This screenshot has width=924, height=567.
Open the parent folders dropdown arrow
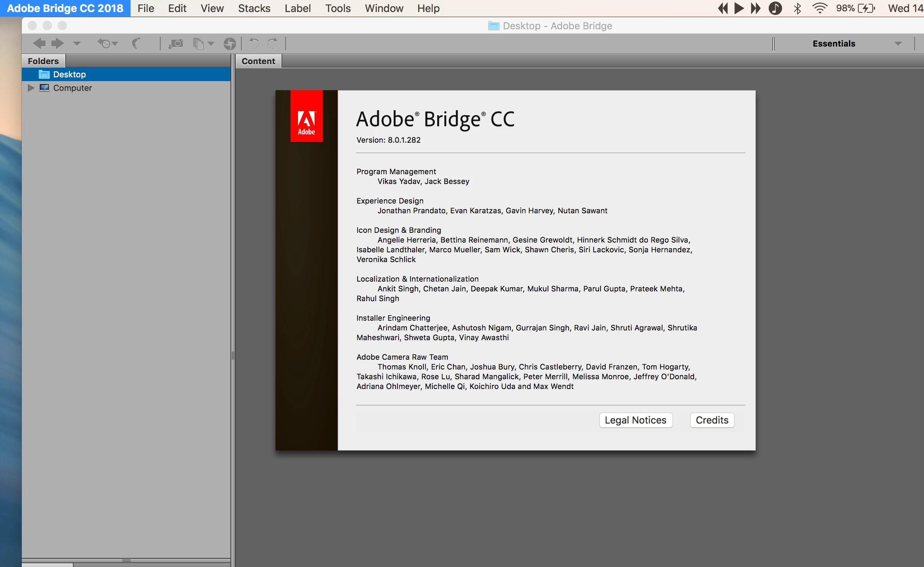click(x=77, y=44)
